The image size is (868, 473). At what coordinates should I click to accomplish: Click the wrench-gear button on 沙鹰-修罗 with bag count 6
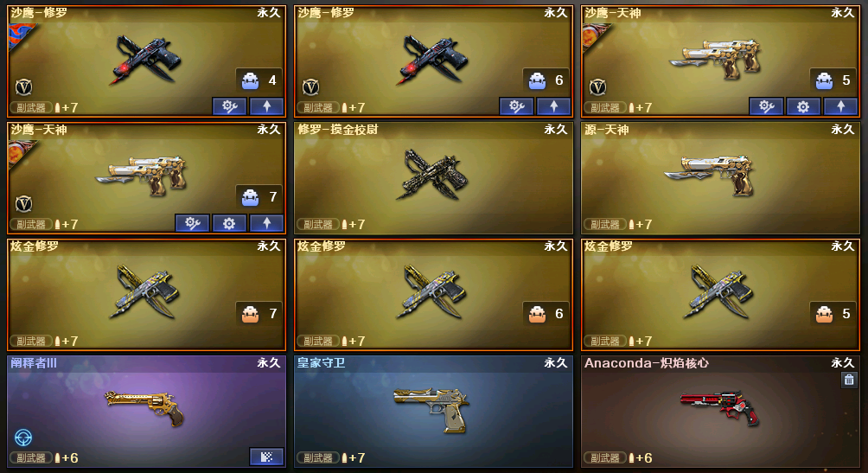[x=516, y=106]
